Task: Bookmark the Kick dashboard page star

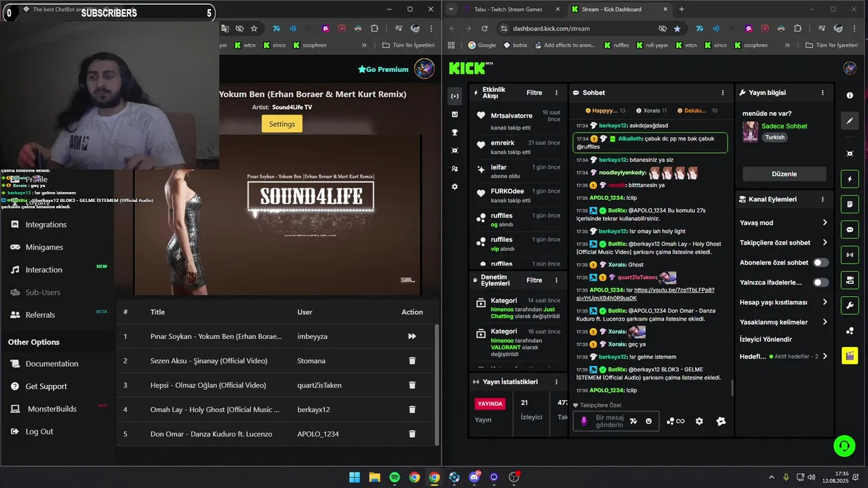Action: point(677,28)
